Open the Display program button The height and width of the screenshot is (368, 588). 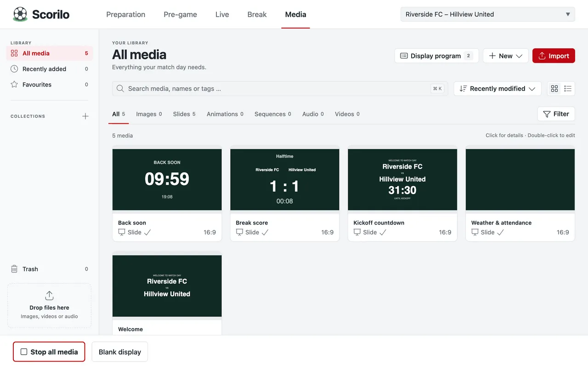point(436,56)
